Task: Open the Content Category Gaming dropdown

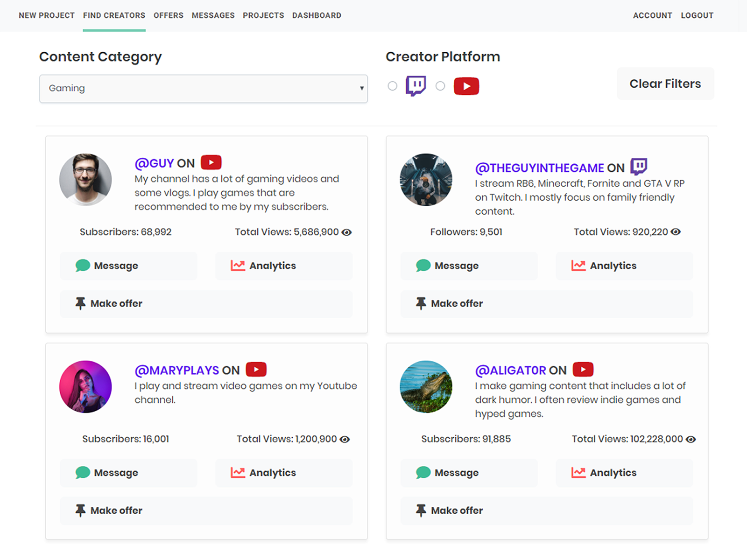Action: pyautogui.click(x=203, y=89)
